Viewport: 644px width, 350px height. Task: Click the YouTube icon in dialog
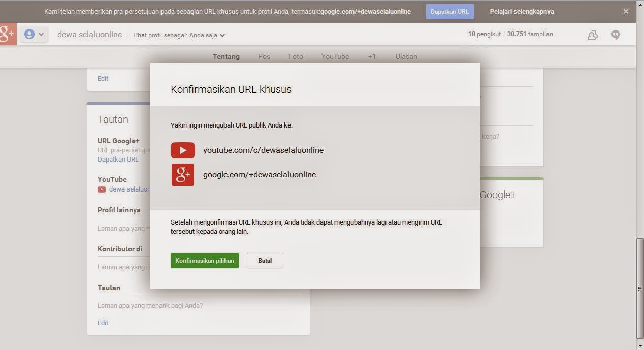[183, 150]
